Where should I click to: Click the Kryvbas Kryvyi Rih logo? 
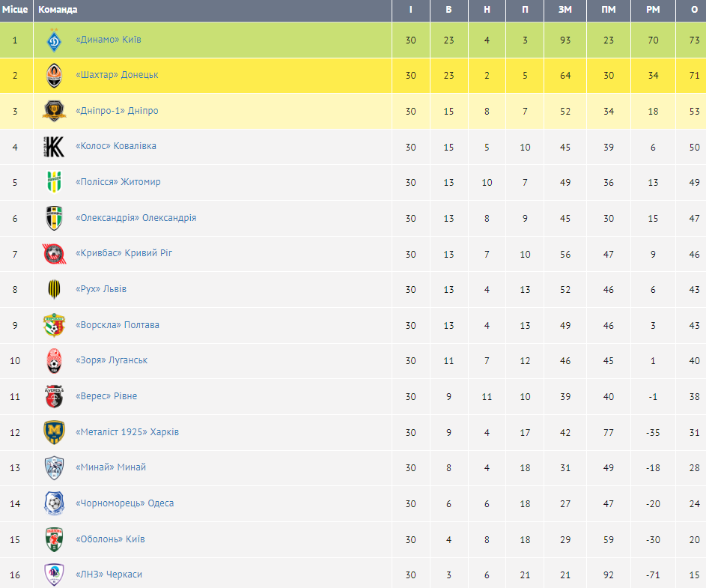pyautogui.click(x=55, y=254)
